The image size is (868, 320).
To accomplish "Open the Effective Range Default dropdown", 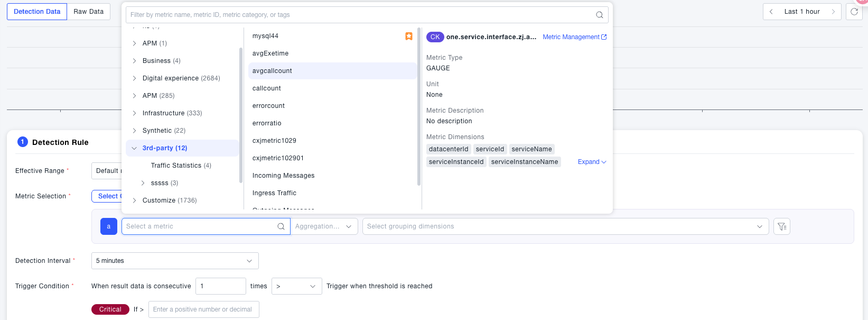I will pyautogui.click(x=107, y=171).
